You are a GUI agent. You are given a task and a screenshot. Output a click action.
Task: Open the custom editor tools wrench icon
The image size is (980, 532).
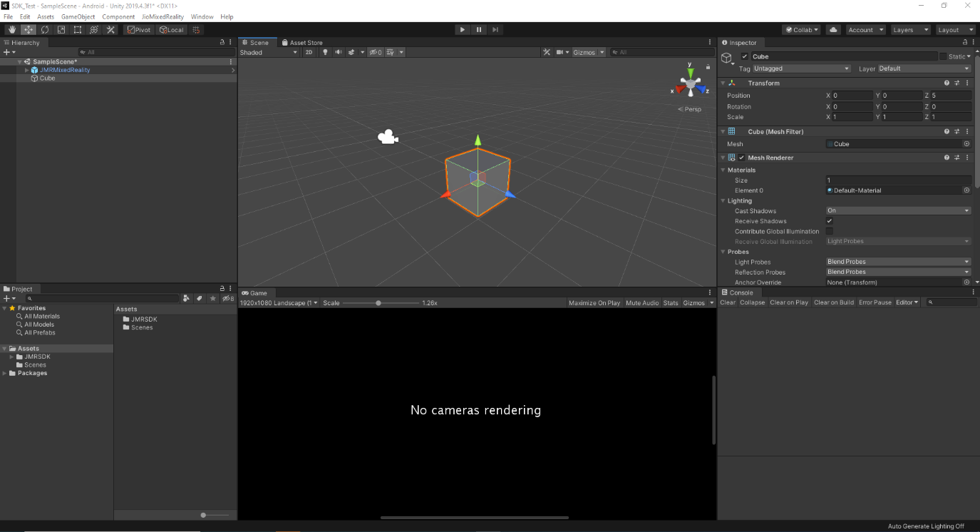110,29
